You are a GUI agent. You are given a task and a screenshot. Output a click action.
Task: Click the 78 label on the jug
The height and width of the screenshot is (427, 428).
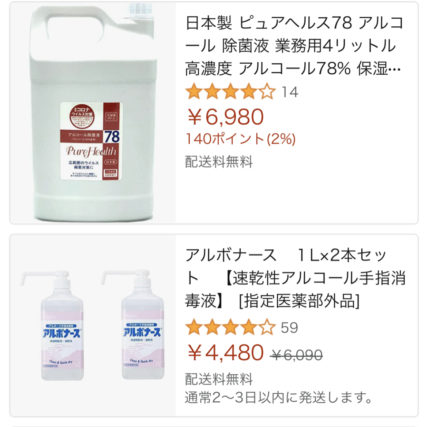click(x=111, y=137)
